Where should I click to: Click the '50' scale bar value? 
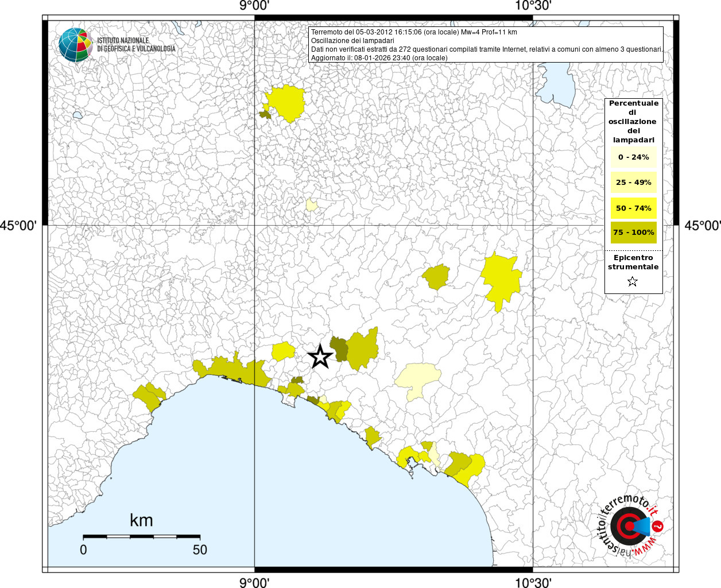tap(200, 550)
